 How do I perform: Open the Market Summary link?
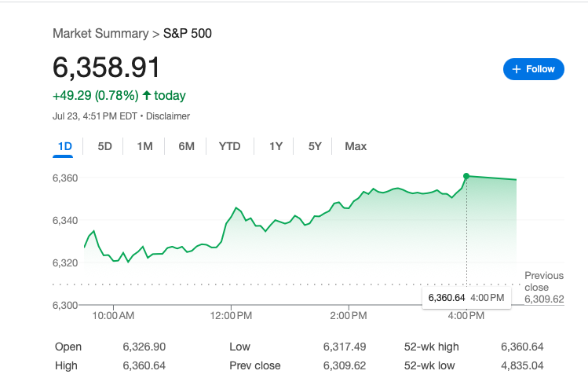point(100,33)
